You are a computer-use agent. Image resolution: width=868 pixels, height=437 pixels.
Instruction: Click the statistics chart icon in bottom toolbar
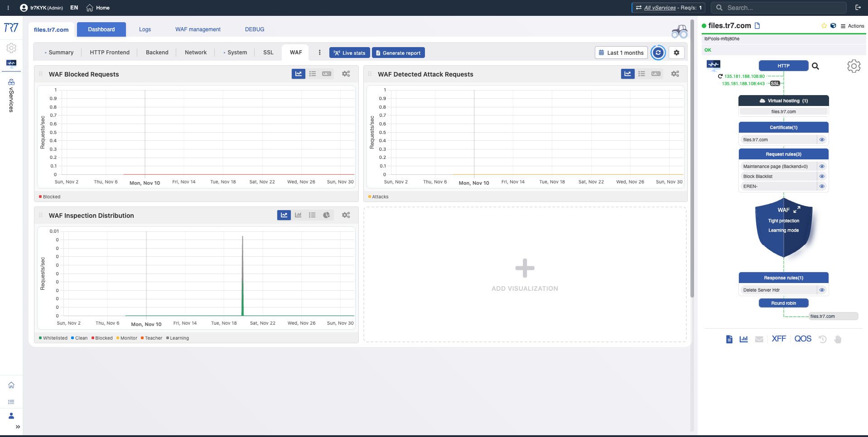[744, 339]
